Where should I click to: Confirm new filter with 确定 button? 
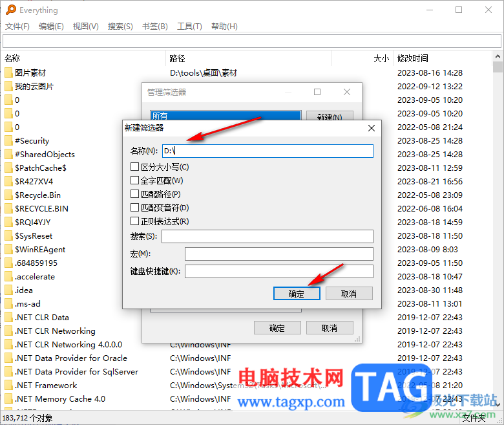(297, 294)
